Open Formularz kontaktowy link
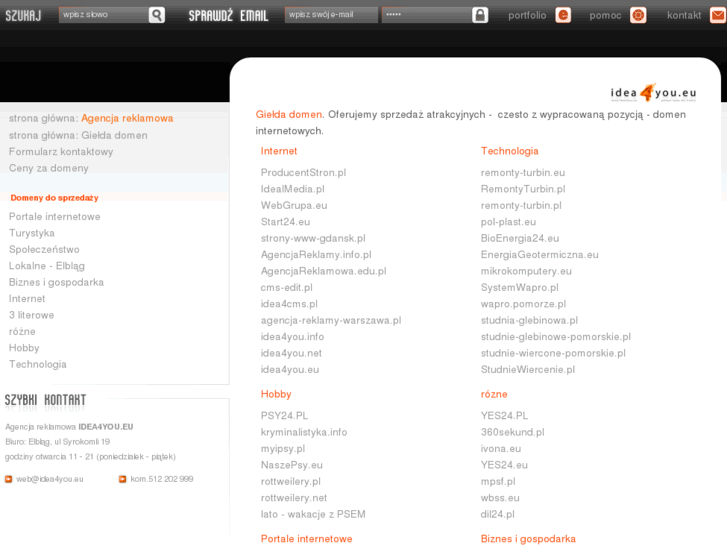Image resolution: width=727 pixels, height=545 pixels. click(x=61, y=152)
